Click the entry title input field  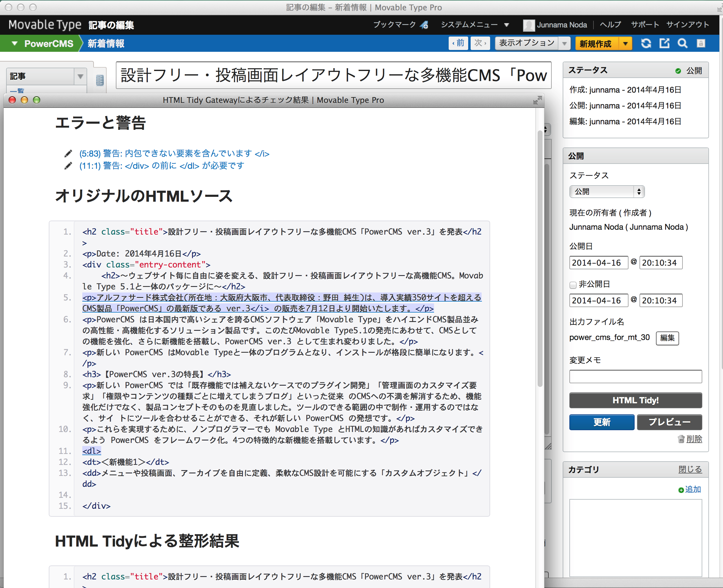click(x=334, y=75)
